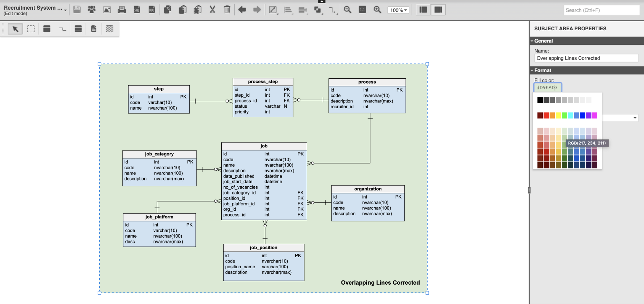Pick the yellow swatch in bright row
The image size is (644, 304).
pyautogui.click(x=558, y=115)
